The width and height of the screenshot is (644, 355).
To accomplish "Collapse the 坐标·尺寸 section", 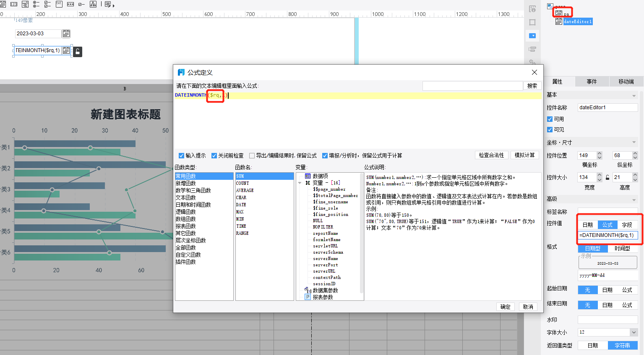I will (x=634, y=142).
